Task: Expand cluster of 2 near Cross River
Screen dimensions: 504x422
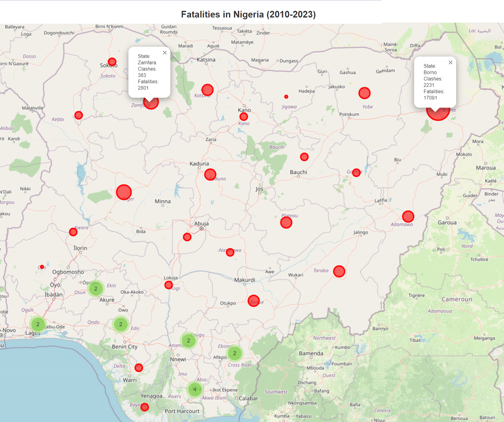Action: [x=234, y=353]
